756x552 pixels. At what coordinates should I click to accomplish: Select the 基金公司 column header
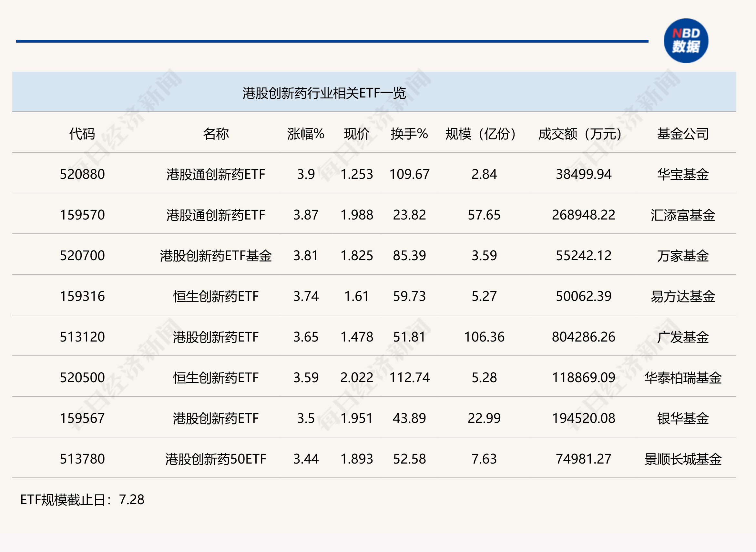click(683, 134)
